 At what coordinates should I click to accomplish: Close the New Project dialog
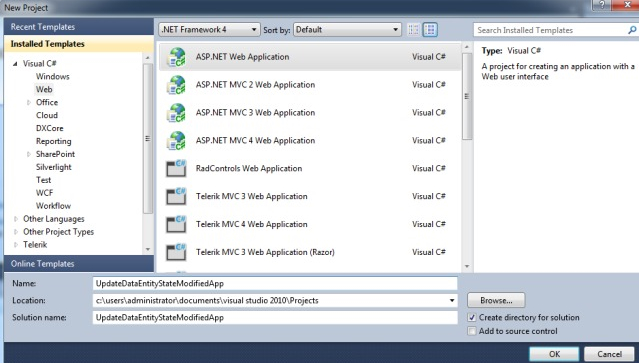coord(626,5)
